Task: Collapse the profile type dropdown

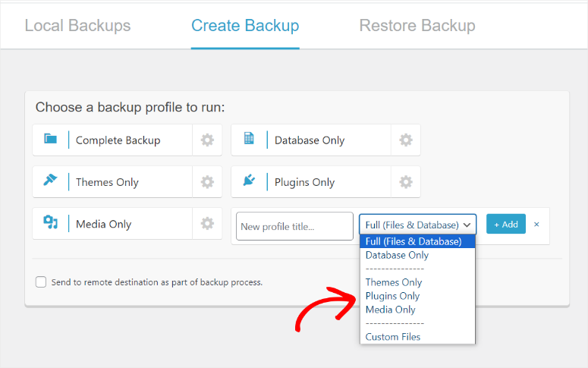Action: 417,225
